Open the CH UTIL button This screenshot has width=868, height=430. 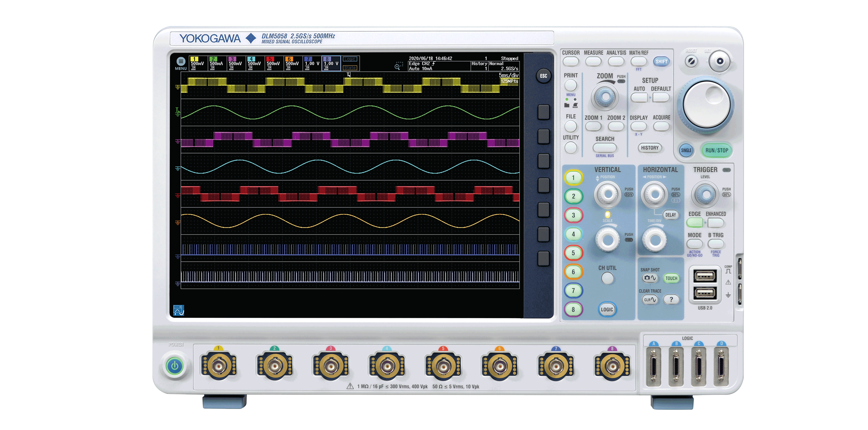point(607,278)
